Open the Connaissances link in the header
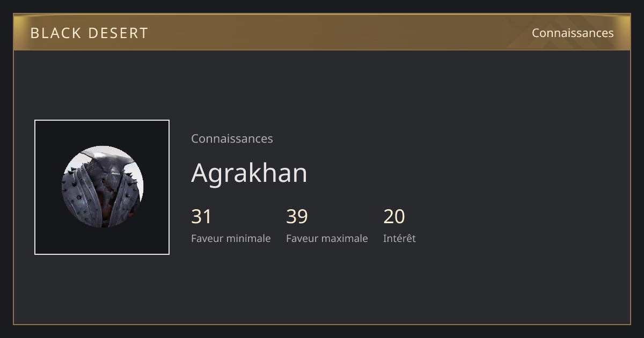The height and width of the screenshot is (338, 644). tap(573, 33)
